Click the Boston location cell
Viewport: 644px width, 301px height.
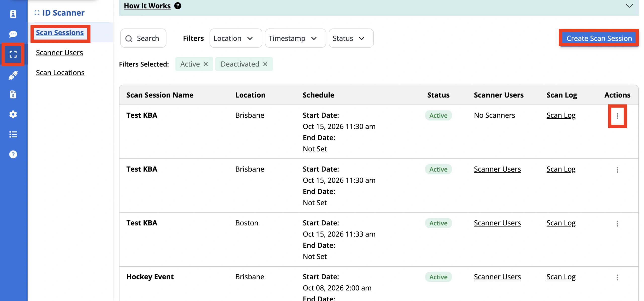coord(247,223)
